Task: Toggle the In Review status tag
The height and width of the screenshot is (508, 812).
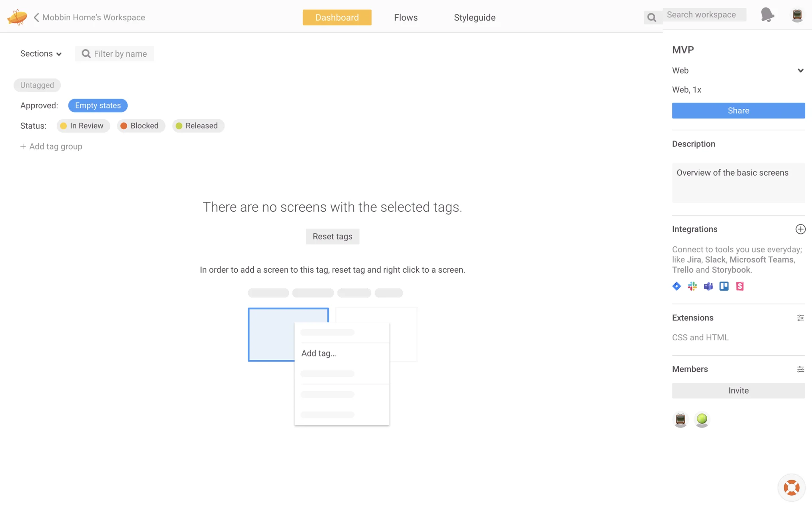Action: click(83, 126)
